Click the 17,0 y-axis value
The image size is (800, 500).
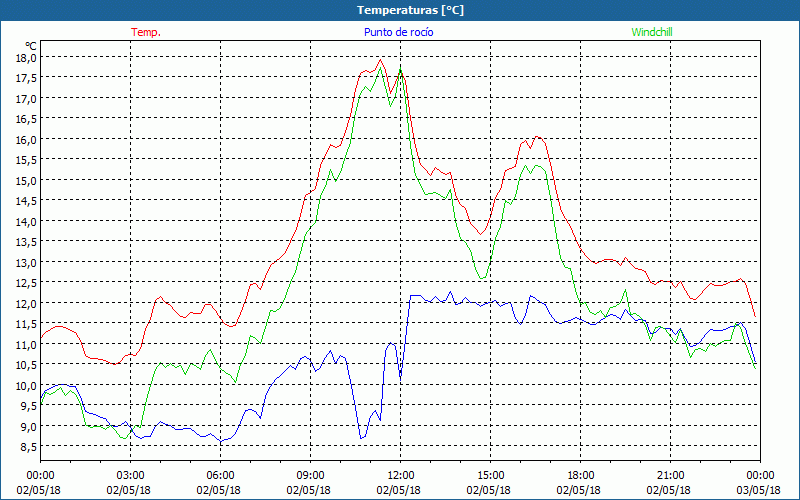point(26,98)
